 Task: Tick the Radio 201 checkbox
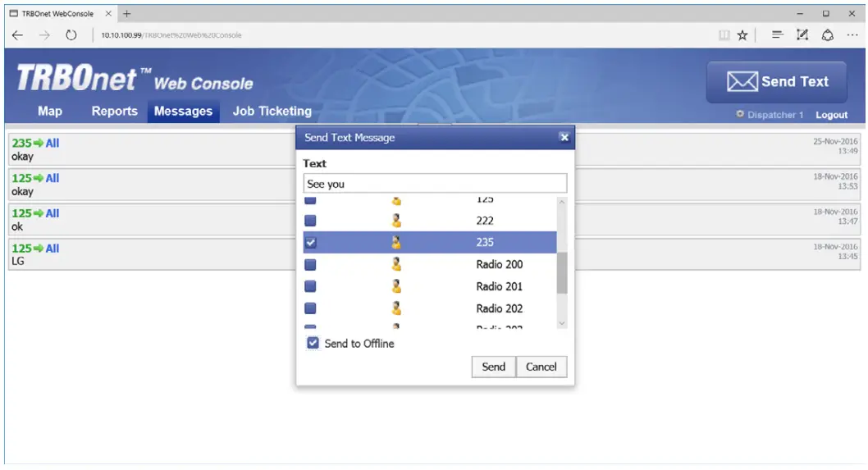tap(310, 286)
